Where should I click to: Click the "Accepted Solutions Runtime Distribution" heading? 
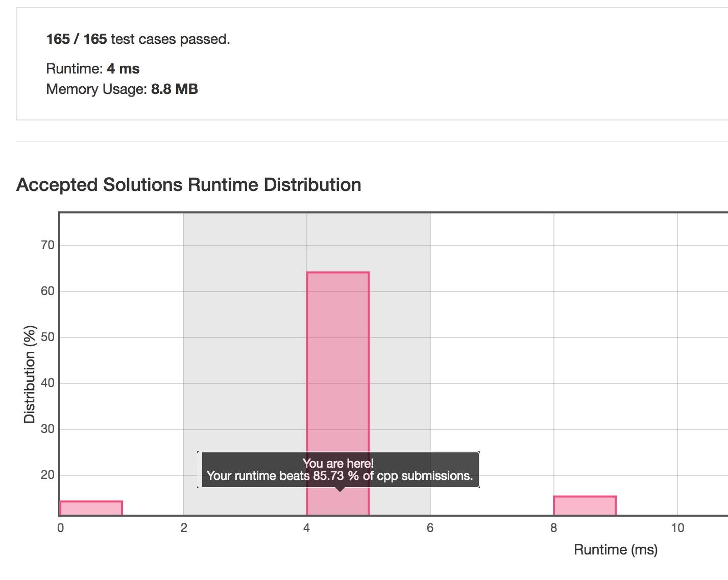(189, 185)
